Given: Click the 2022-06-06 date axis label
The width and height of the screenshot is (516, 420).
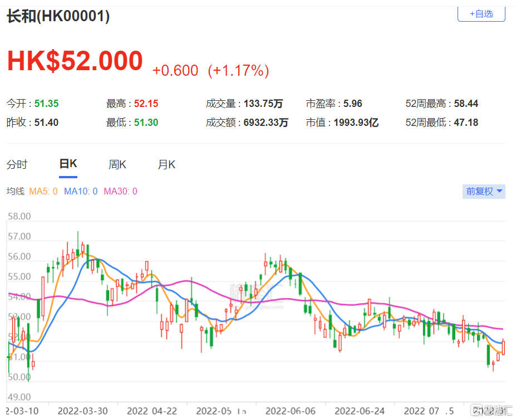Looking at the screenshot, I should point(291,411).
